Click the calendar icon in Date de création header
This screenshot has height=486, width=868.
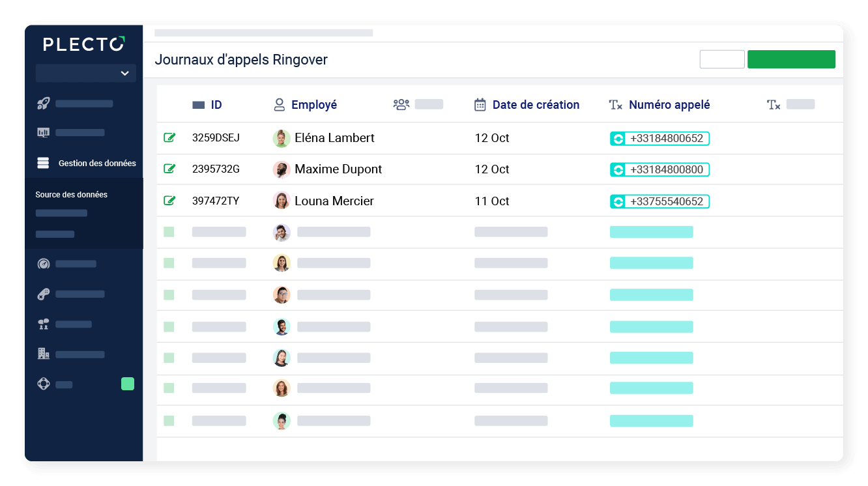pos(480,105)
